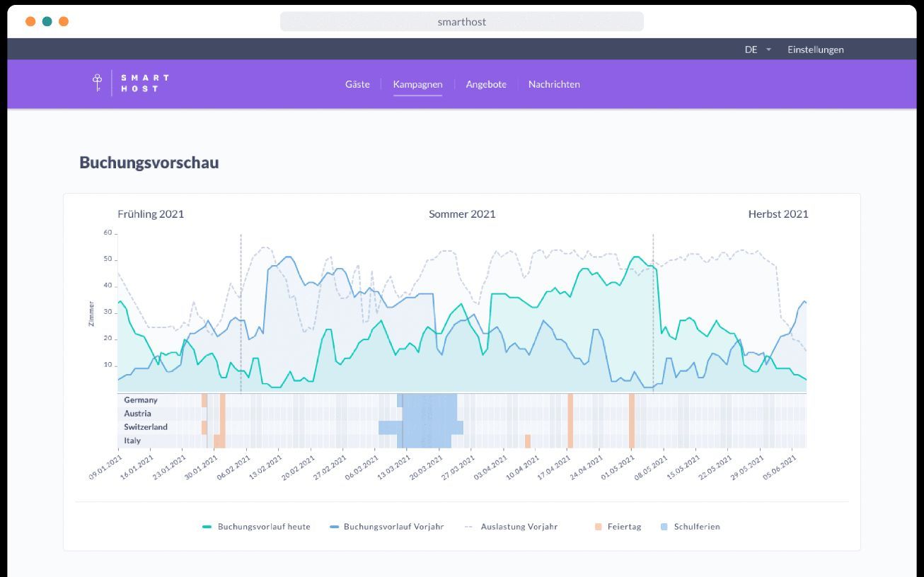Toggle Auslastung Vorjahr dashed legend entry

coord(511,526)
